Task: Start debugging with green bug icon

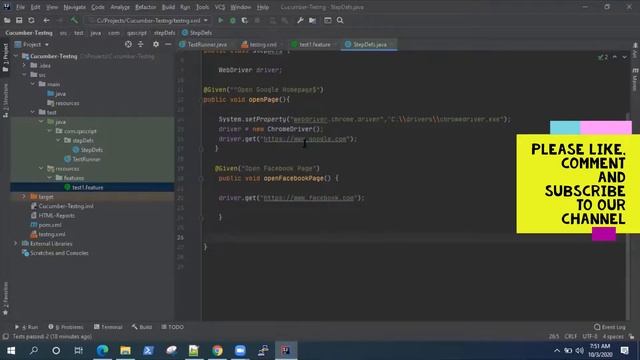Action: [233, 20]
